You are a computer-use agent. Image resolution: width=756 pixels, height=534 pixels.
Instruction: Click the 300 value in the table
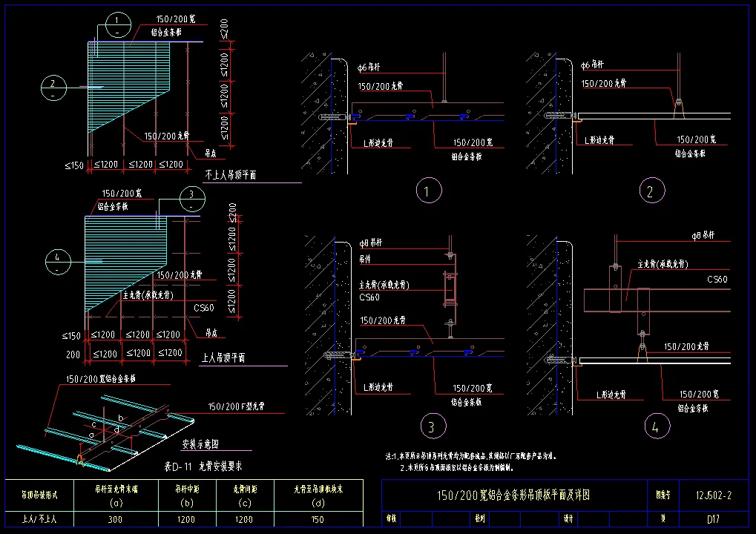click(x=114, y=520)
